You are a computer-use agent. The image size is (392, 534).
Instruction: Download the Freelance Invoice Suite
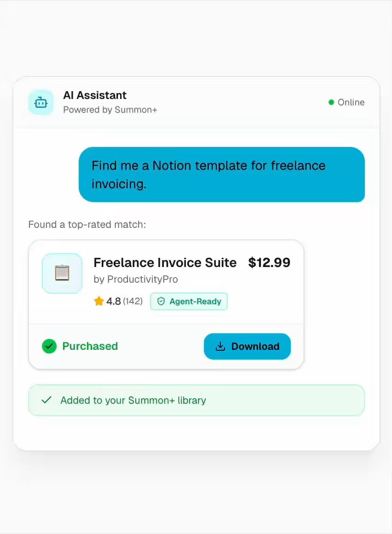coord(247,346)
